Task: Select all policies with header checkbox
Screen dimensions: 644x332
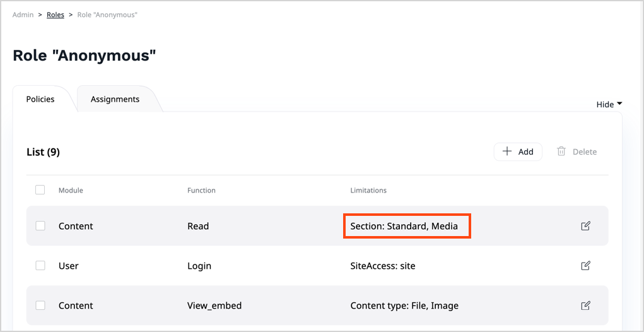Action: (x=40, y=190)
